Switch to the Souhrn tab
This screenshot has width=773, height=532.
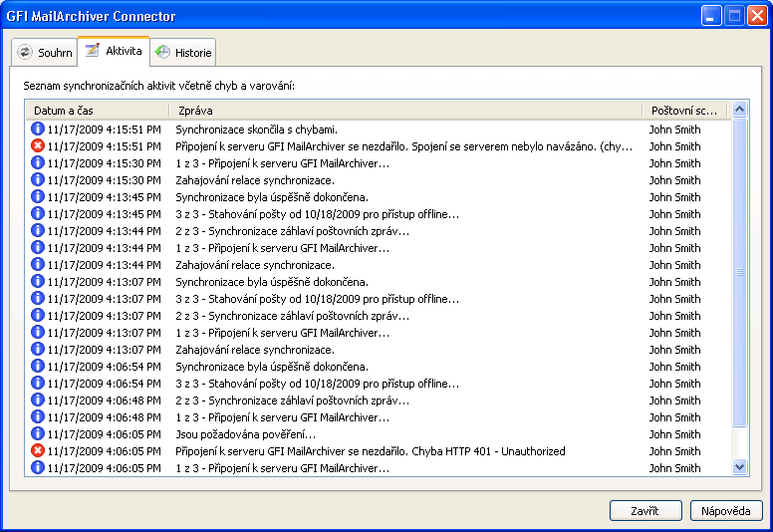[x=45, y=52]
